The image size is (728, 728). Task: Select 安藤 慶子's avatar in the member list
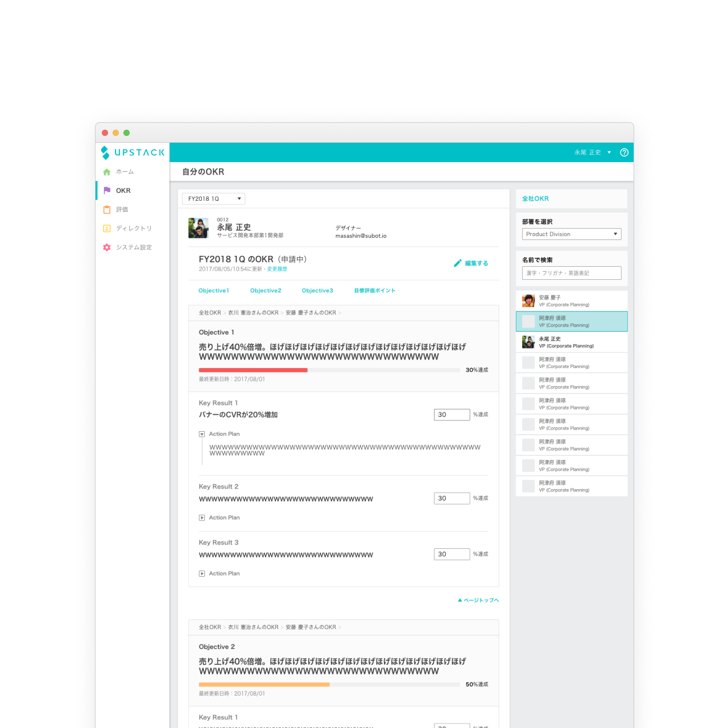[528, 301]
